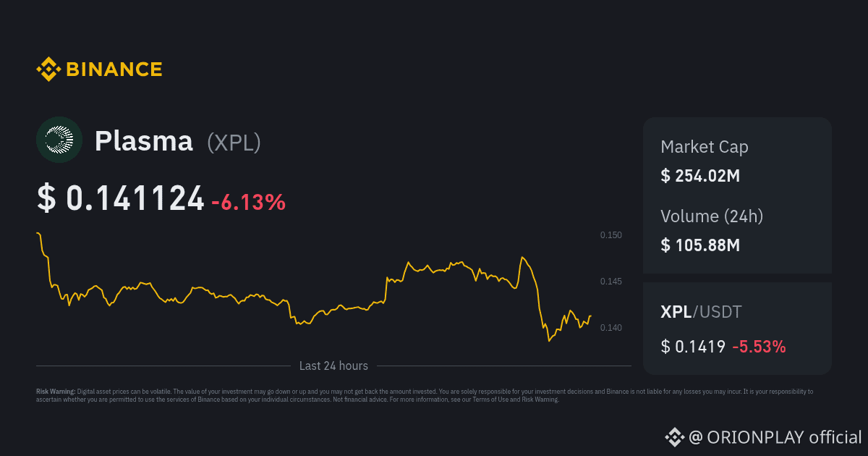The width and height of the screenshot is (868, 456).
Task: Click the Plasma coin round icon
Action: (59, 140)
